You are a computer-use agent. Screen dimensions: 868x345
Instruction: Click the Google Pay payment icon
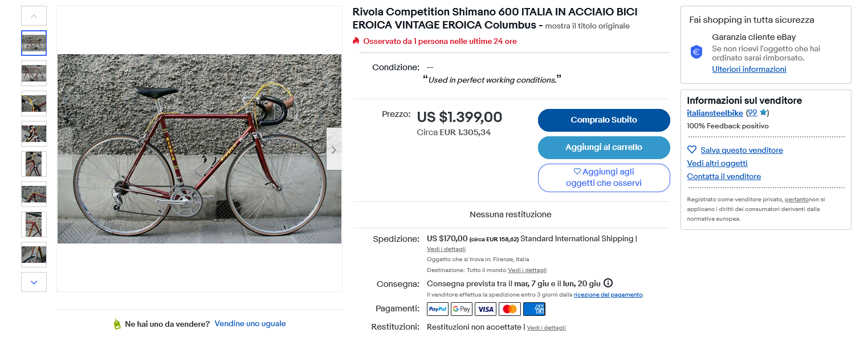coord(462,309)
